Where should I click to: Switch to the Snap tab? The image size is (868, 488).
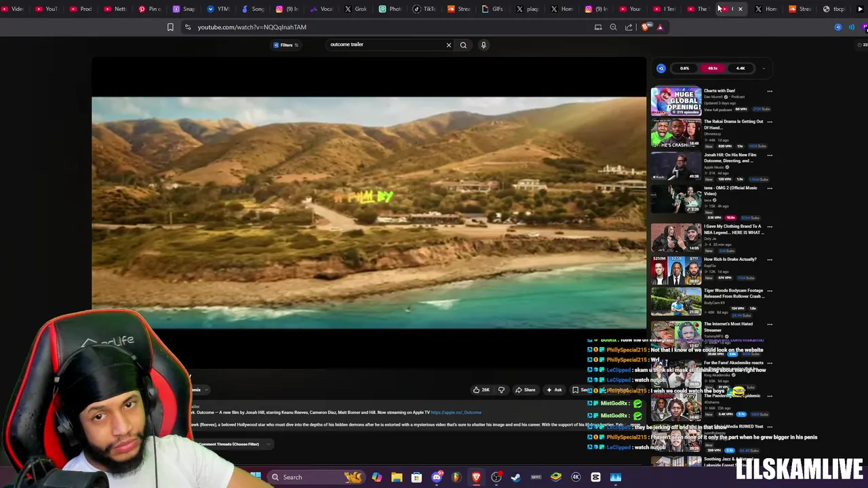(x=184, y=9)
